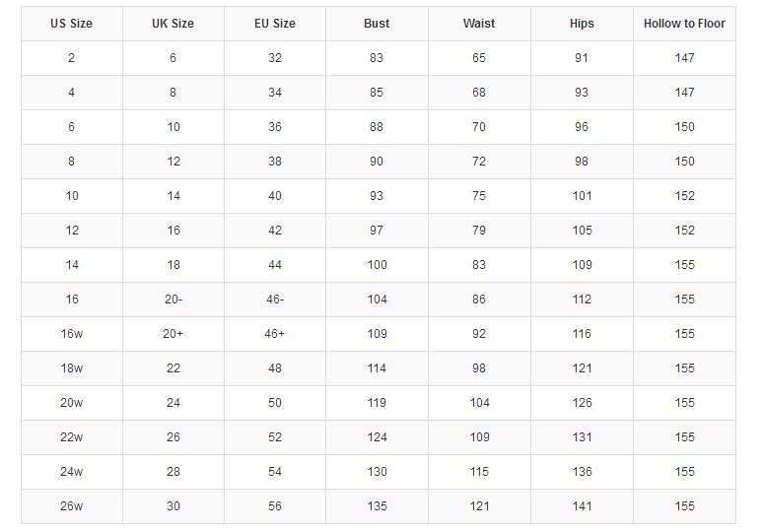Click the UK Size column header

pos(173,24)
